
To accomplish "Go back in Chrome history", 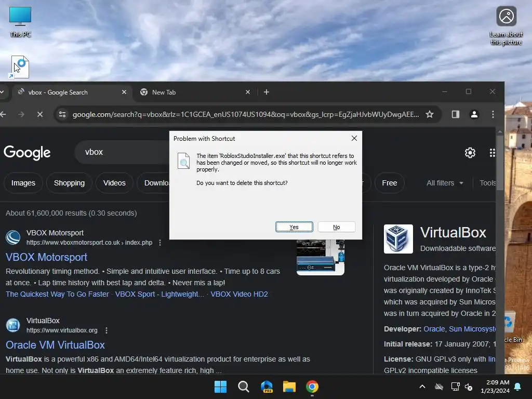I will coord(3,114).
